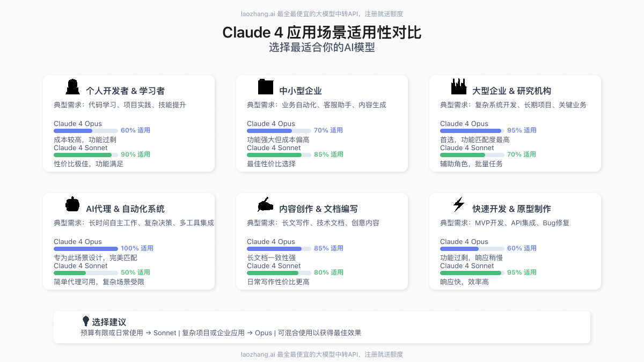Click the Sonnet progress bar in AI代理 card
The height and width of the screenshot is (362, 644).
point(86,273)
